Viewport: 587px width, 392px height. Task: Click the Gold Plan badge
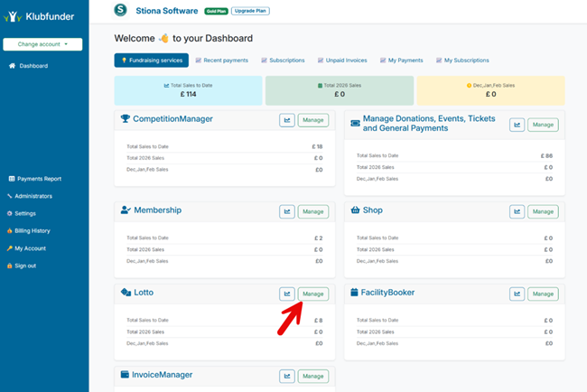(217, 11)
